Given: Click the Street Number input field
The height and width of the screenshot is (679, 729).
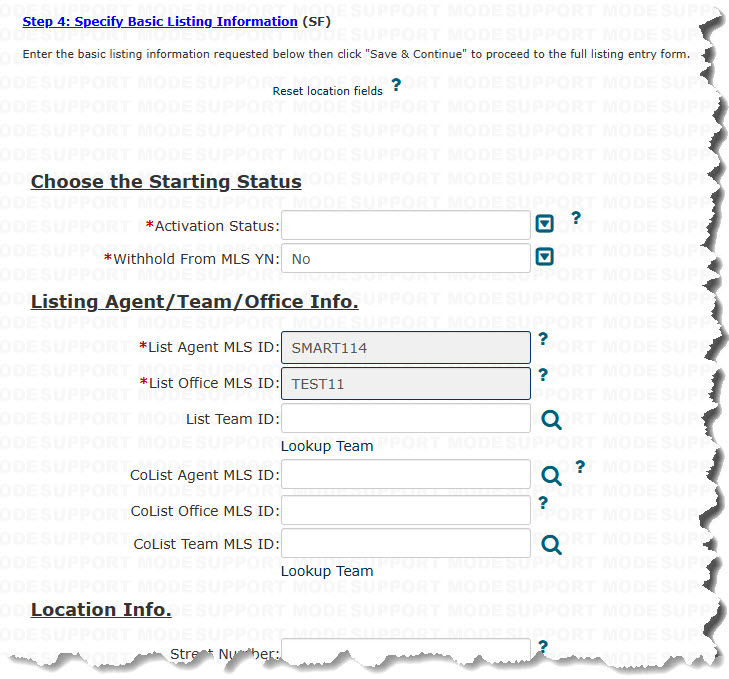Looking at the screenshot, I should (x=405, y=649).
